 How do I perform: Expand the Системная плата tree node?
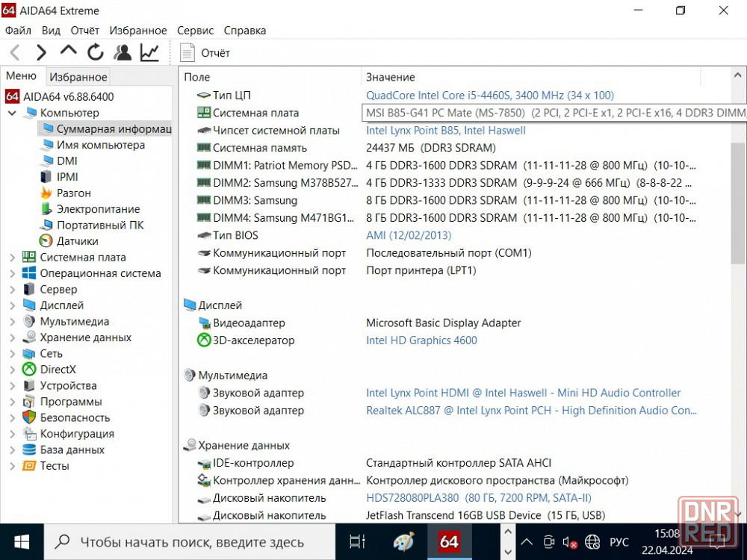tap(13, 258)
